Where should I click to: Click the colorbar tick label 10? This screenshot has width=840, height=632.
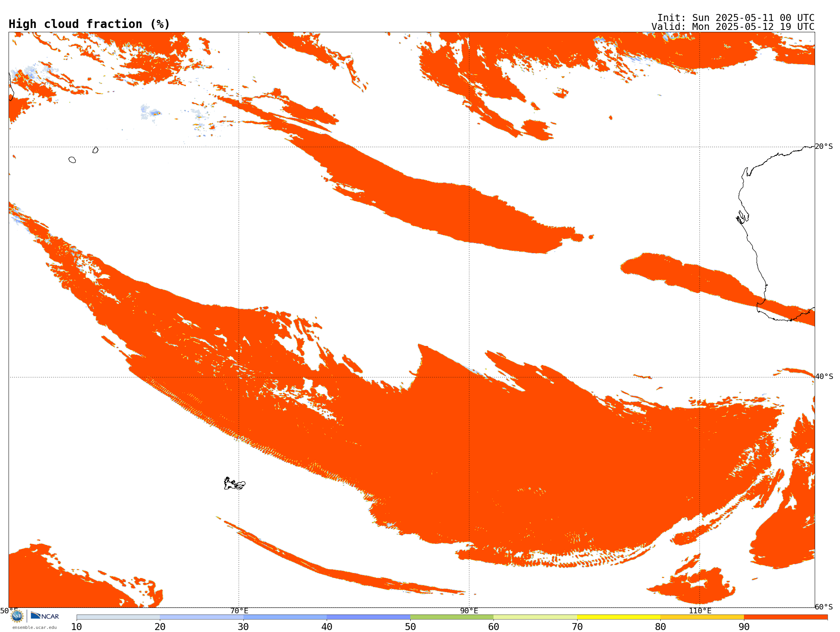point(77,627)
